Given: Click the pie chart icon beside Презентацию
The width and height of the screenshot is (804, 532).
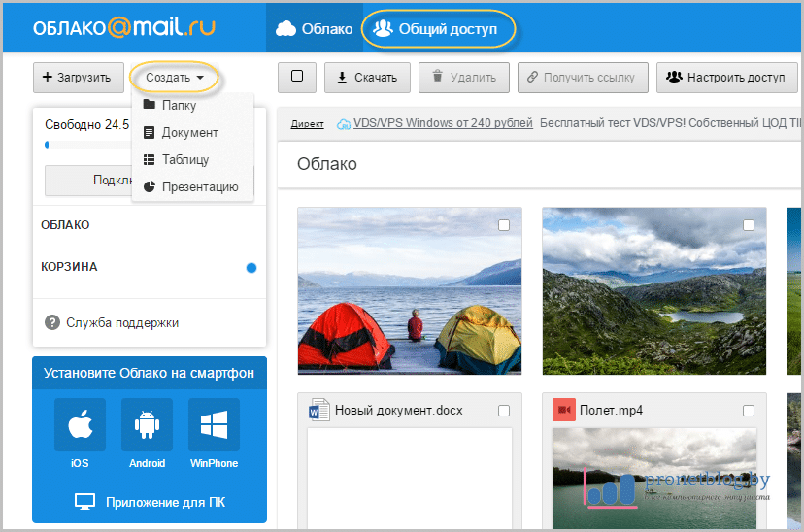Looking at the screenshot, I should coord(150,186).
